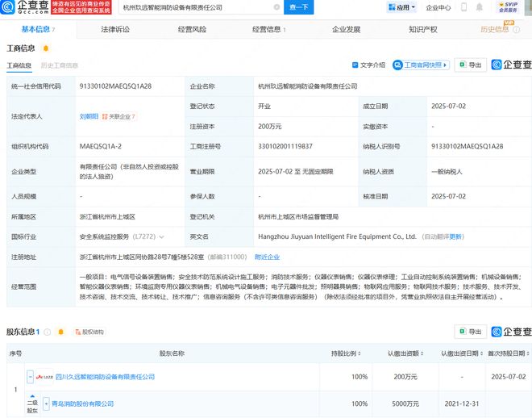
Task: Click the 文字介绍 button
Action: pyautogui.click(x=369, y=65)
